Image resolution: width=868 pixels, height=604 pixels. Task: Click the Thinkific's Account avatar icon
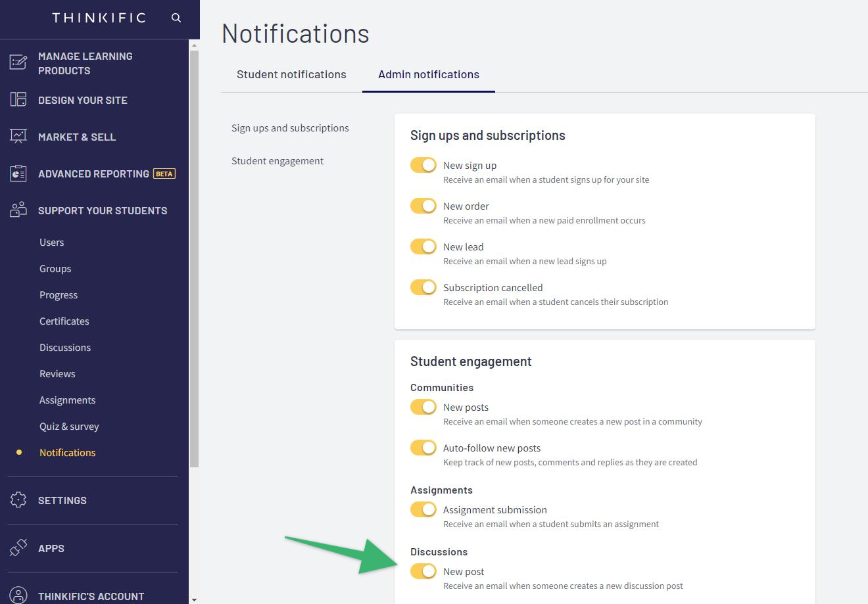pyautogui.click(x=18, y=595)
